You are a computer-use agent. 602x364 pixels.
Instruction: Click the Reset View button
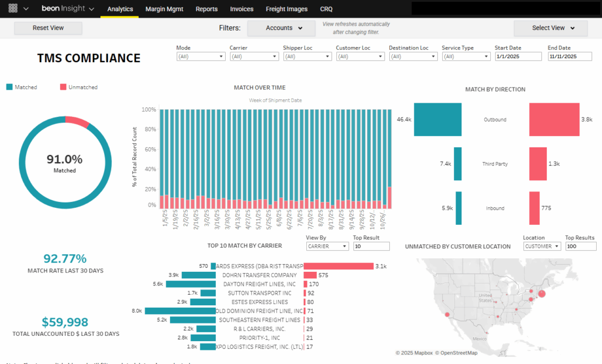[x=48, y=28]
